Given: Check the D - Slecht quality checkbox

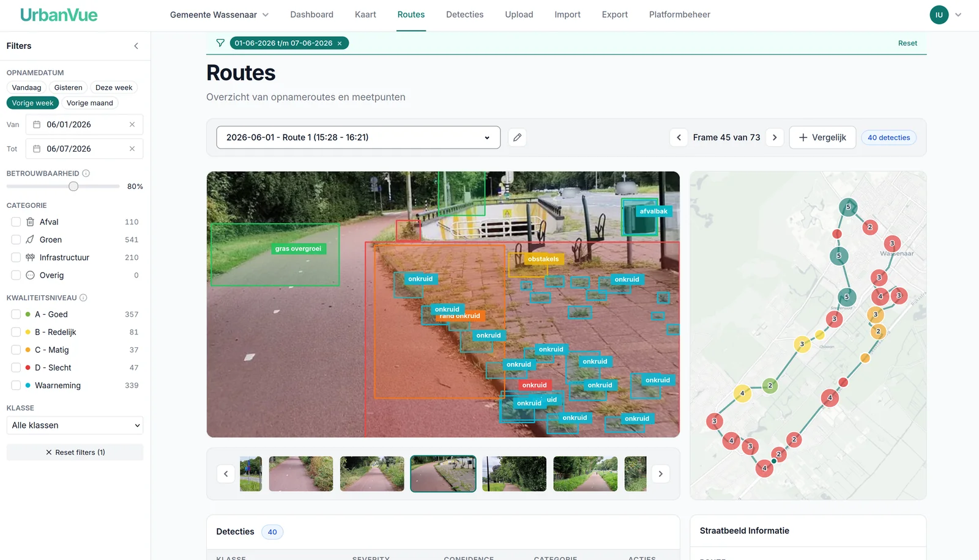Looking at the screenshot, I should (16, 367).
